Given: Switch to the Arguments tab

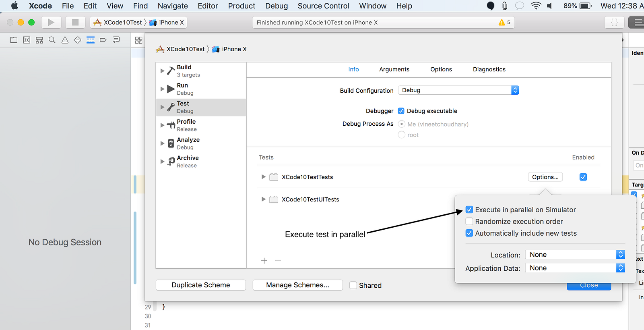Looking at the screenshot, I should [394, 69].
